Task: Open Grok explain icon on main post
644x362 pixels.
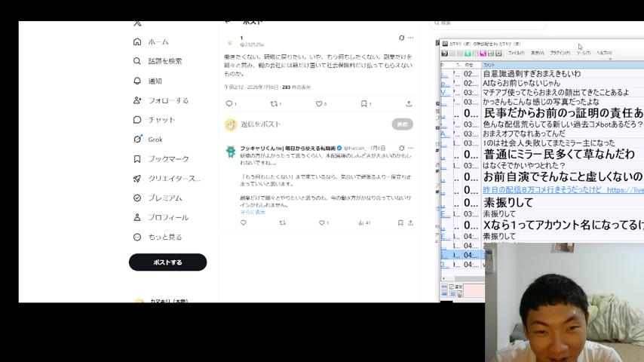Action: [402, 38]
